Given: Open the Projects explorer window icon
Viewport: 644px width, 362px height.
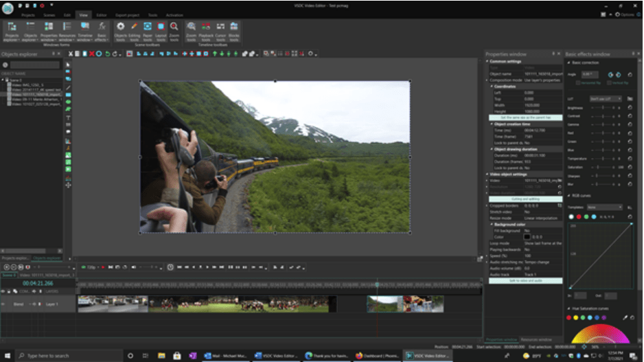Looking at the screenshot, I should pyautogui.click(x=12, y=30).
